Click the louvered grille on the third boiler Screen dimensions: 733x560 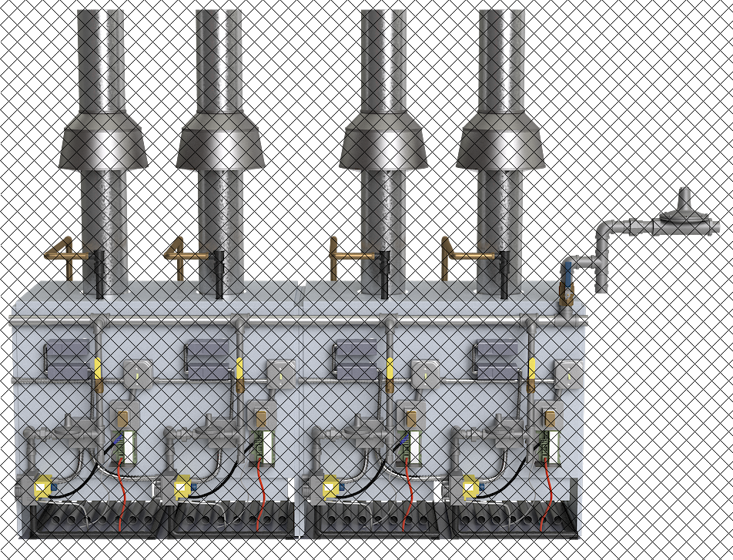tap(356, 360)
